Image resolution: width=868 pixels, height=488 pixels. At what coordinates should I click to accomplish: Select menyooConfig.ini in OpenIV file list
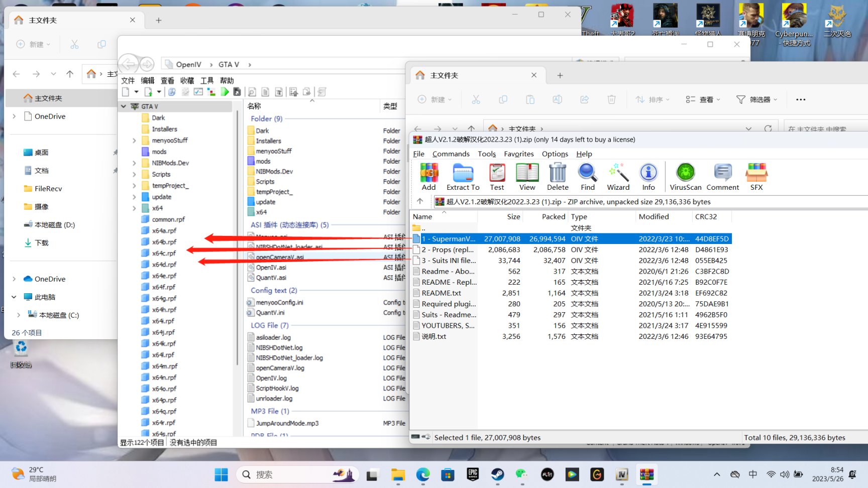coord(280,302)
